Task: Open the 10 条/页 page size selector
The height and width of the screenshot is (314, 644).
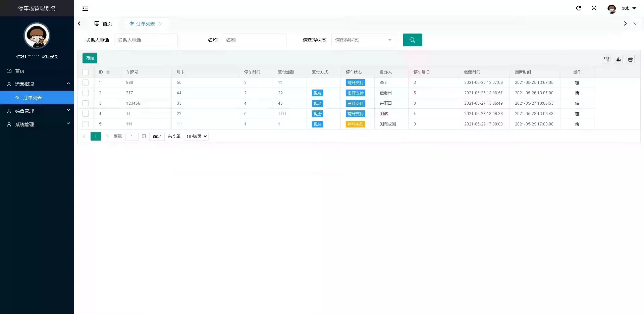Action: 196,136
